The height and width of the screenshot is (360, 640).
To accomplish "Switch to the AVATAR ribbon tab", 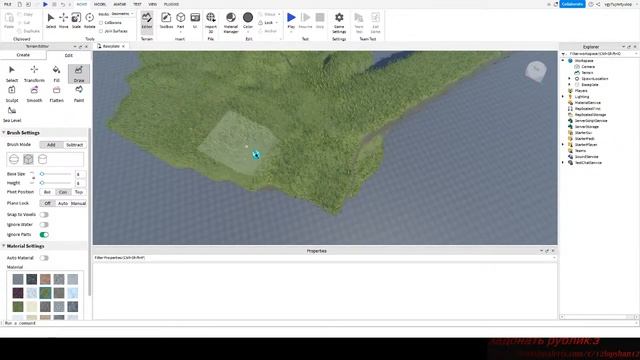I will pos(120,4).
